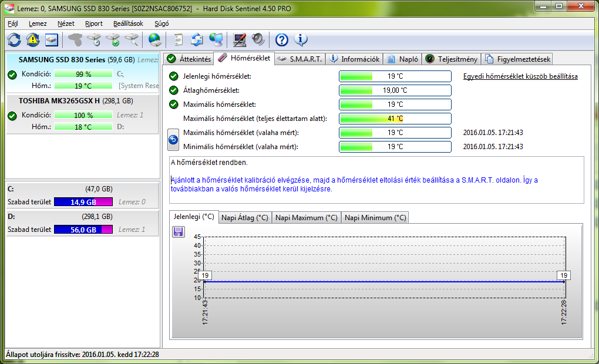Click the floppy save icon above chart

click(179, 231)
